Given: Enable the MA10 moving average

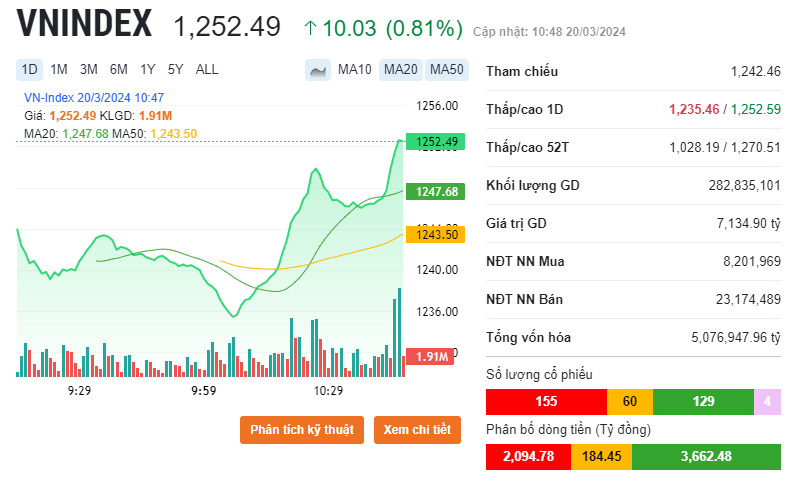Looking at the screenshot, I should (355, 70).
